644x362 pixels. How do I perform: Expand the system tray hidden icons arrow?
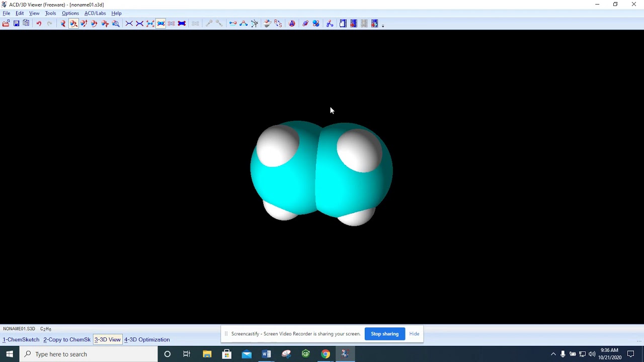(x=553, y=354)
